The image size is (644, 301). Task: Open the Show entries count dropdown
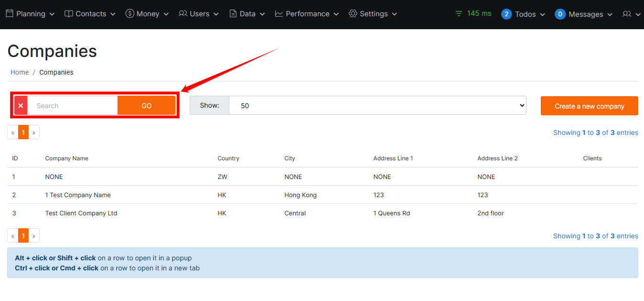pyautogui.click(x=377, y=106)
